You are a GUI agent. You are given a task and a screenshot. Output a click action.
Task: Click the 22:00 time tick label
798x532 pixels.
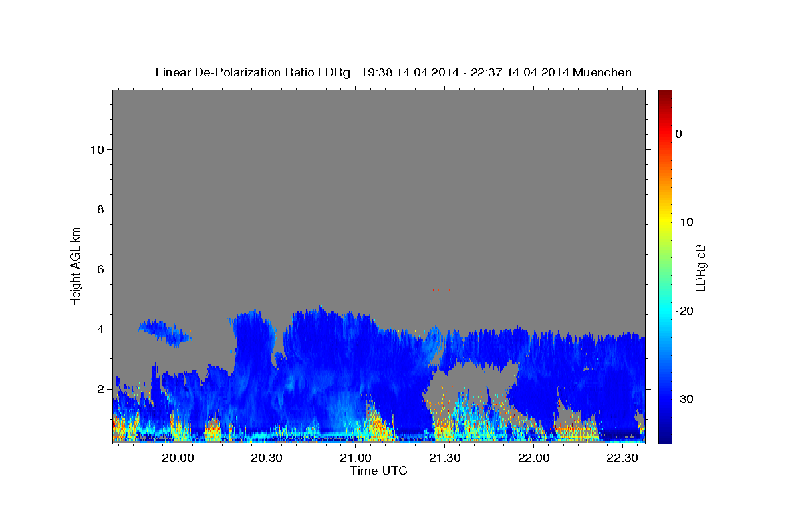pyautogui.click(x=533, y=458)
